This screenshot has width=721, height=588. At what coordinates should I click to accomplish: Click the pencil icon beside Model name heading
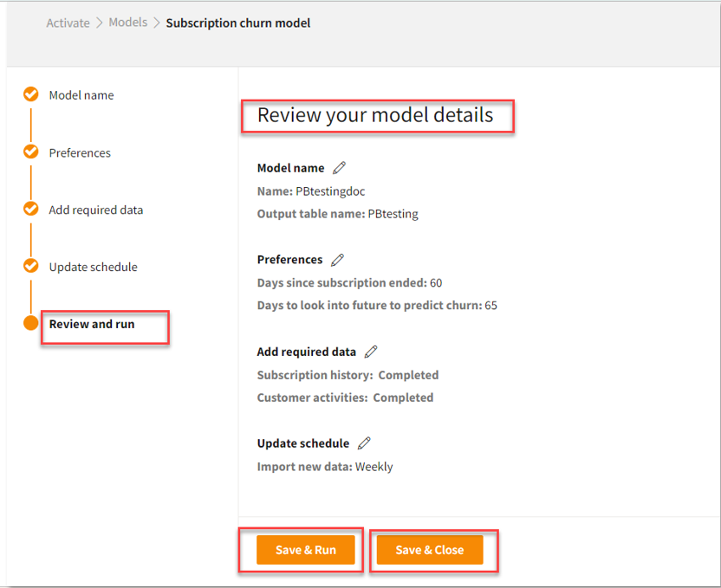click(x=340, y=168)
